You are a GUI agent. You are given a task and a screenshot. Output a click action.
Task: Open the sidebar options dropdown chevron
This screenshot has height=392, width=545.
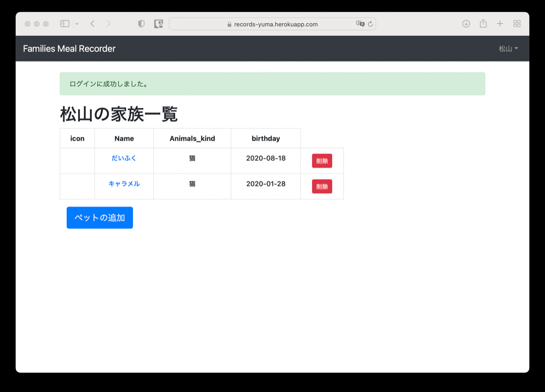77,24
